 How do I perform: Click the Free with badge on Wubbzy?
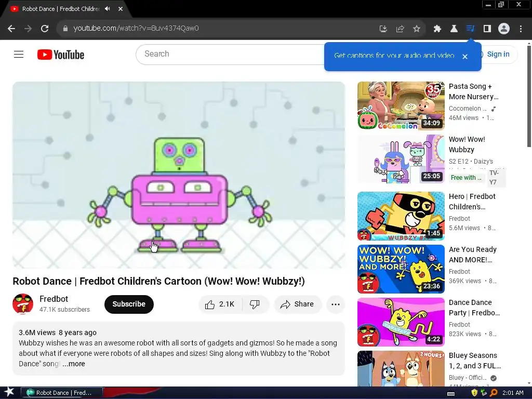466,178
